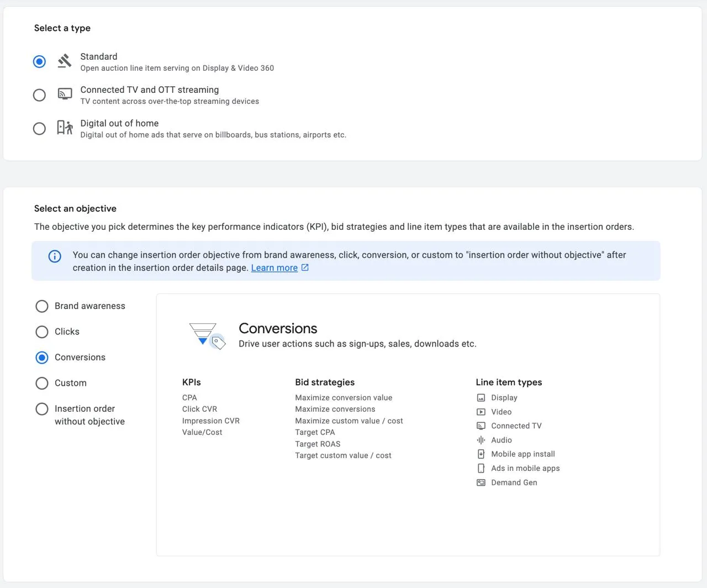707x588 pixels.
Task: Click the Bid strategies column heading
Action: coord(325,382)
